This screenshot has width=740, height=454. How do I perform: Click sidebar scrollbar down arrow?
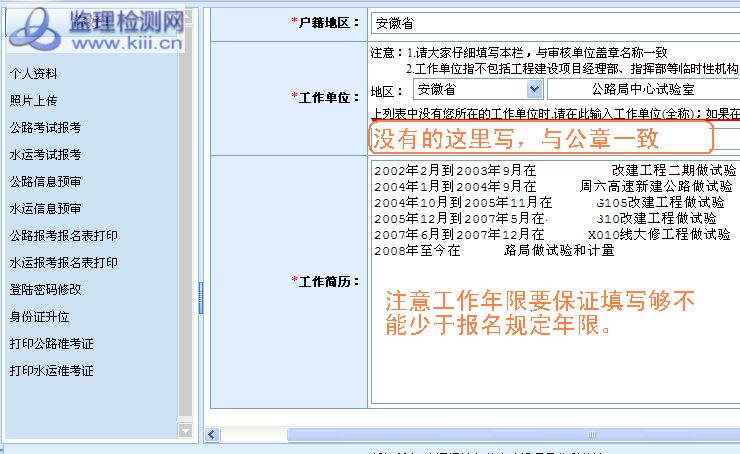coord(184,430)
